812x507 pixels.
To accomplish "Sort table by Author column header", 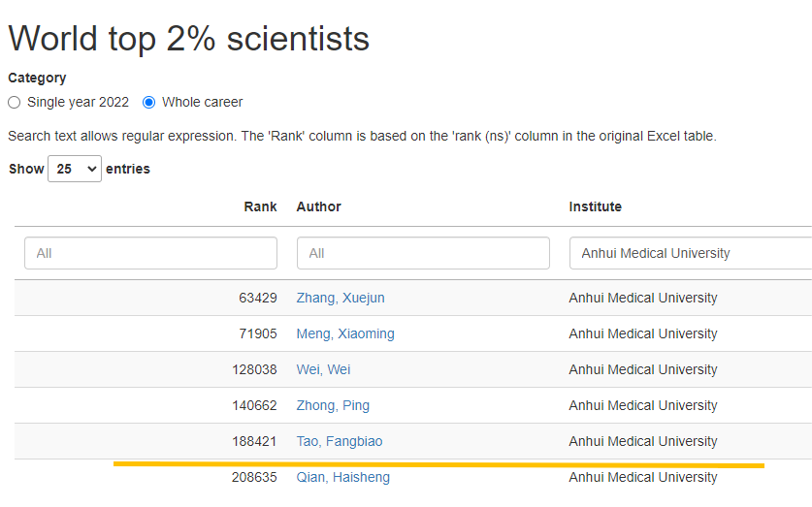I will pos(319,206).
